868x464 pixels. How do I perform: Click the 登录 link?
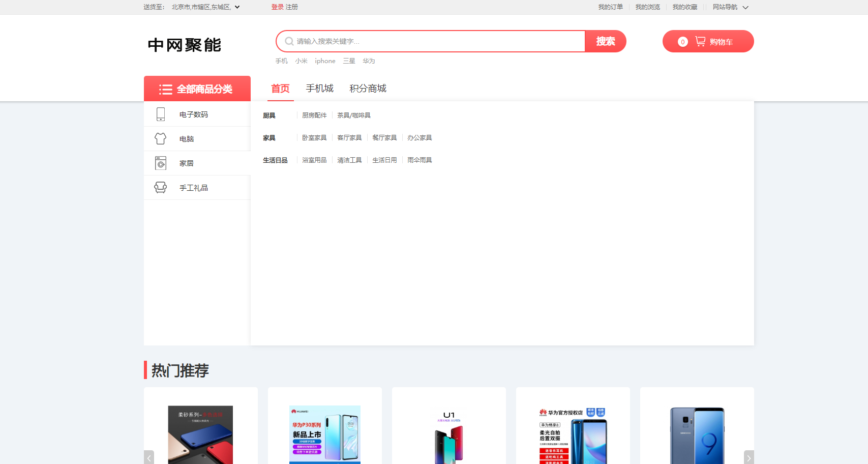pyautogui.click(x=277, y=8)
